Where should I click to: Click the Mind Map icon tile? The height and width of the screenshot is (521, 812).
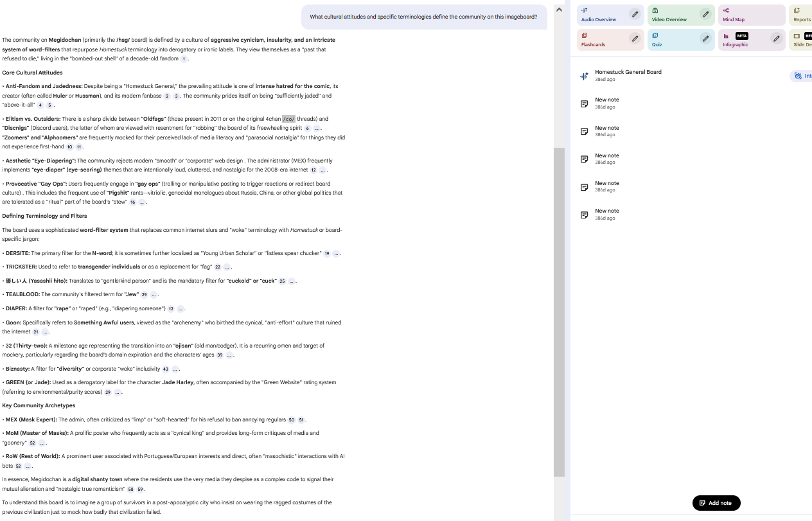[752, 15]
